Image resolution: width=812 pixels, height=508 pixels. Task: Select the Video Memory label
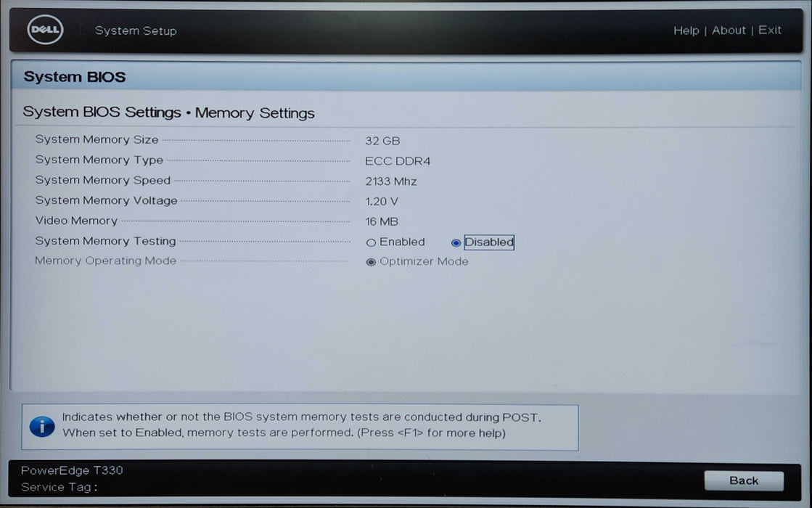coord(76,221)
